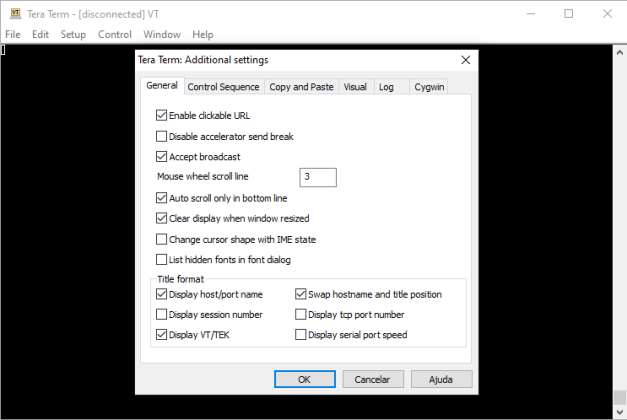Select the General tab
The image size is (627, 420).
coord(162,86)
